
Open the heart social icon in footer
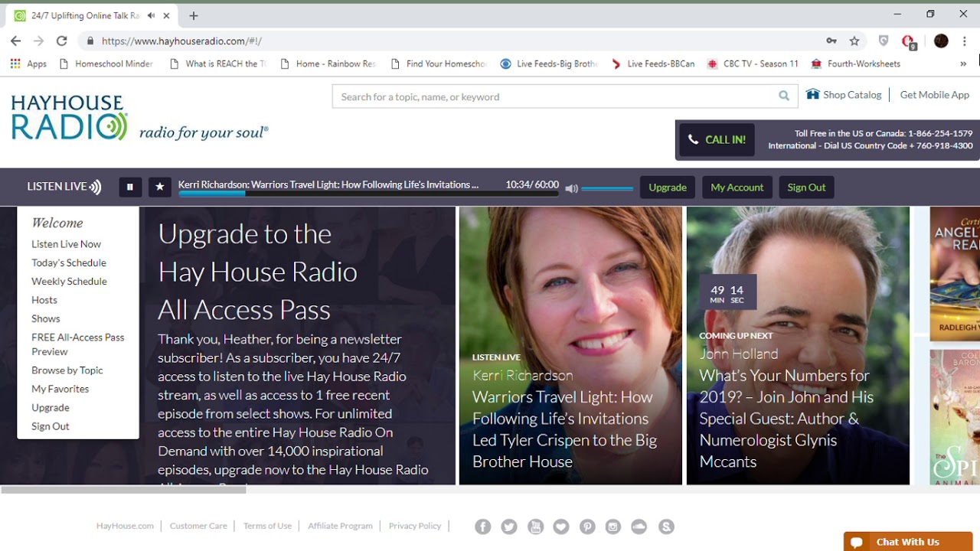pyautogui.click(x=561, y=527)
